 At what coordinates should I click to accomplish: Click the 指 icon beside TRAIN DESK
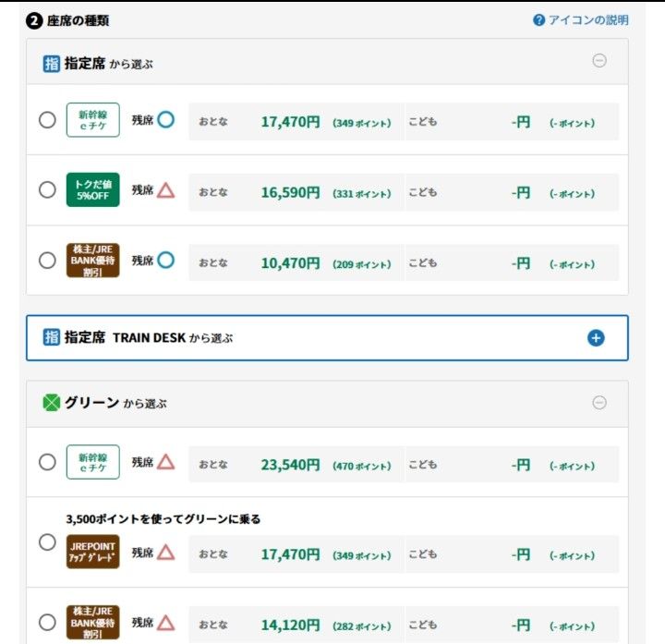click(x=52, y=337)
